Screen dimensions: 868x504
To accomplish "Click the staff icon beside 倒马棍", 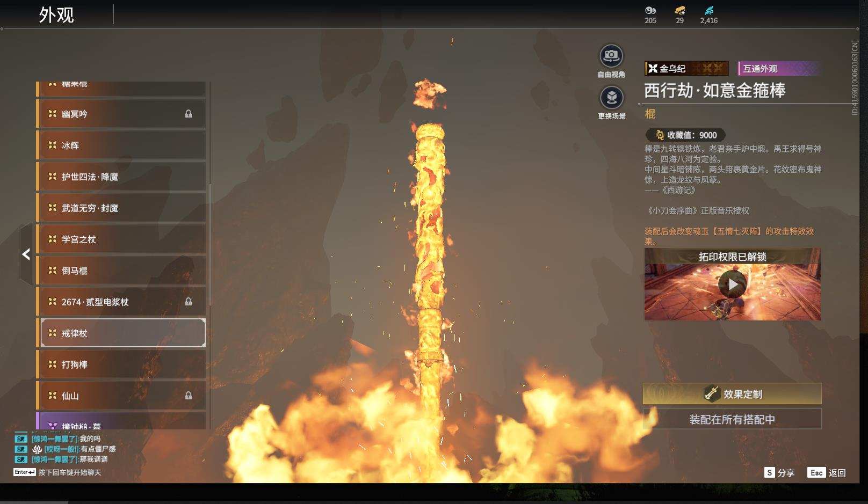I will click(x=53, y=271).
